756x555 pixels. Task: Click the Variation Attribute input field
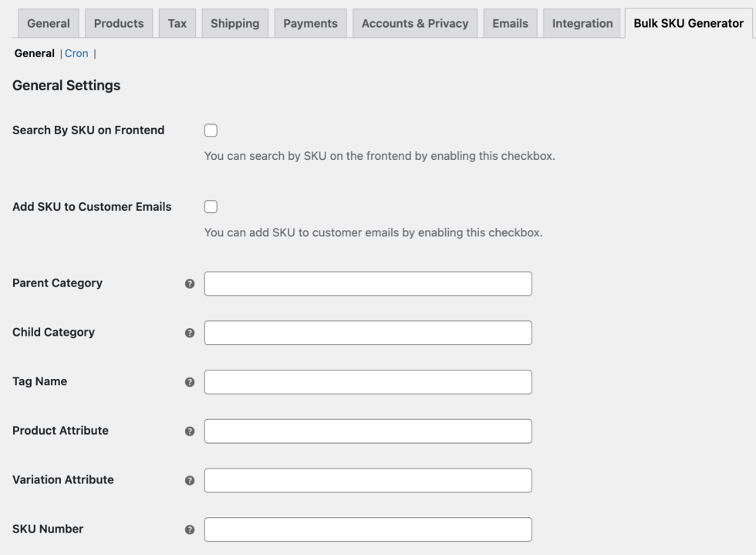(368, 480)
